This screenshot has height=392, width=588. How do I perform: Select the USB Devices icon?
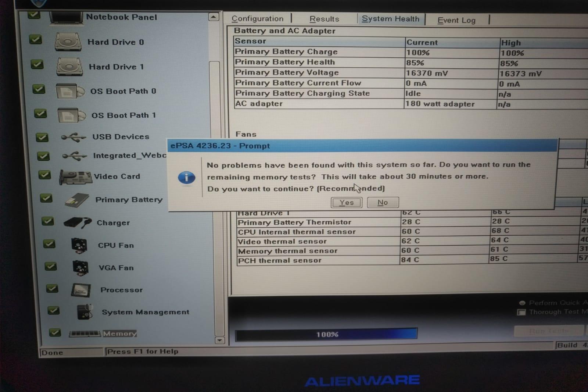pos(73,138)
